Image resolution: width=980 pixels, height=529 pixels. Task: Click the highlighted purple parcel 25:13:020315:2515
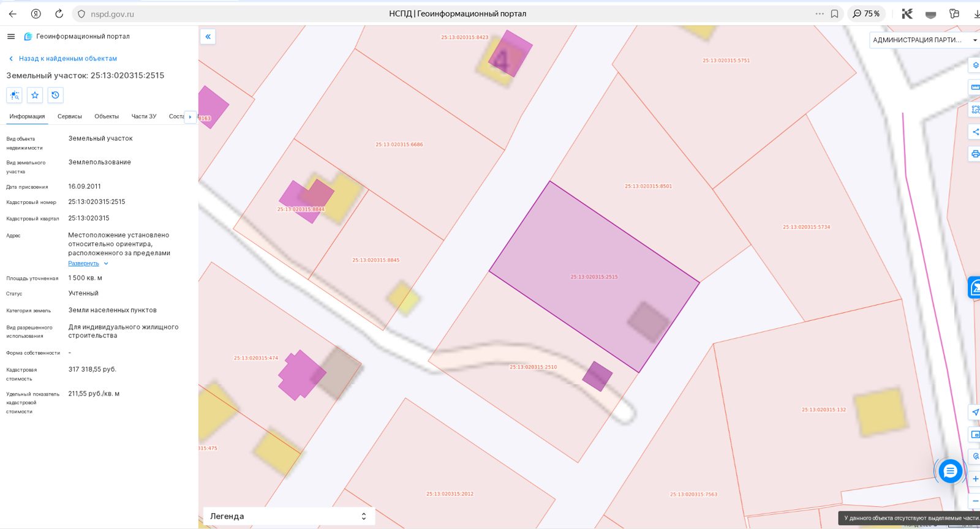(x=594, y=277)
